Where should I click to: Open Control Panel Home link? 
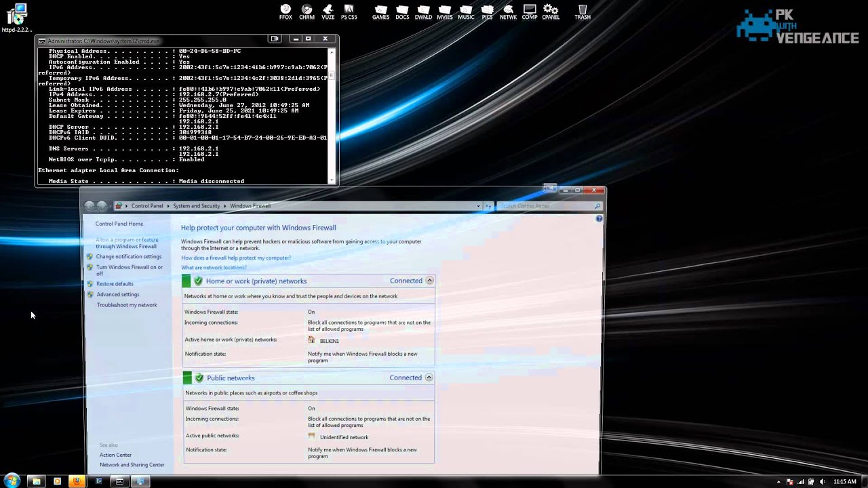click(x=119, y=224)
